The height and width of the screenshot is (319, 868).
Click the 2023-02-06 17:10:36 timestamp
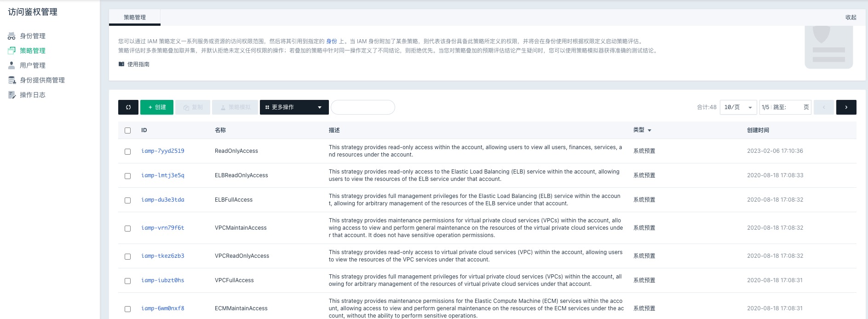pos(775,151)
